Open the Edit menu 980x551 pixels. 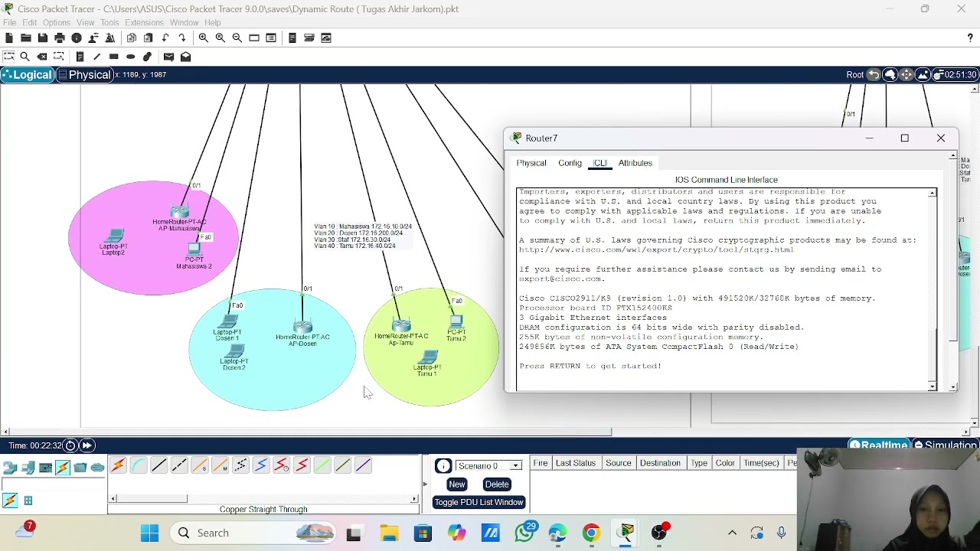(29, 22)
